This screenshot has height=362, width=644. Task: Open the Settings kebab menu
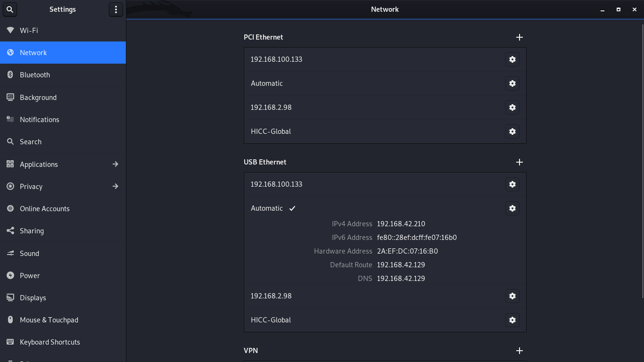(x=116, y=9)
